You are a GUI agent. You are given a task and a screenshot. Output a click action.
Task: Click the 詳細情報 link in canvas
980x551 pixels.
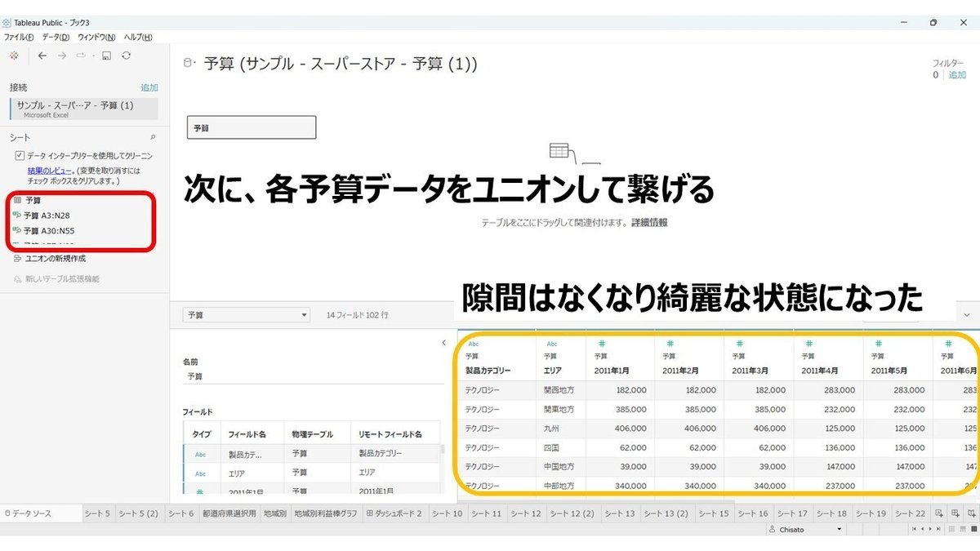tap(649, 222)
